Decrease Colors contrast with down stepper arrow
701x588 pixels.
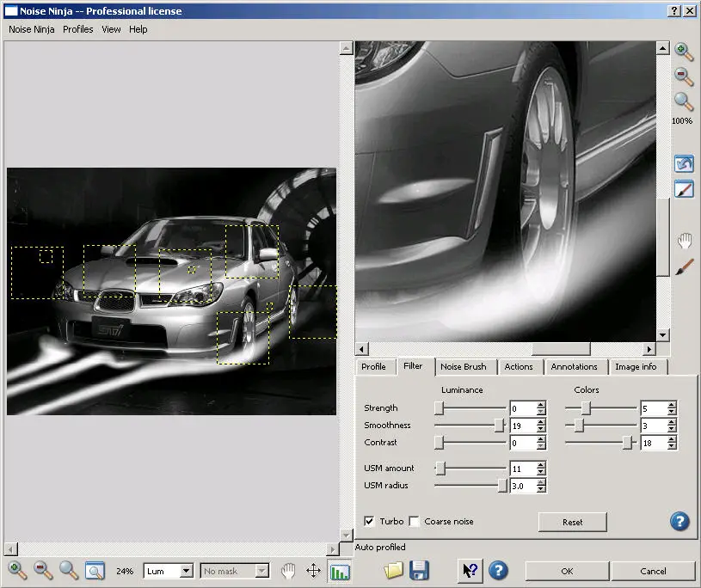[x=672, y=446]
